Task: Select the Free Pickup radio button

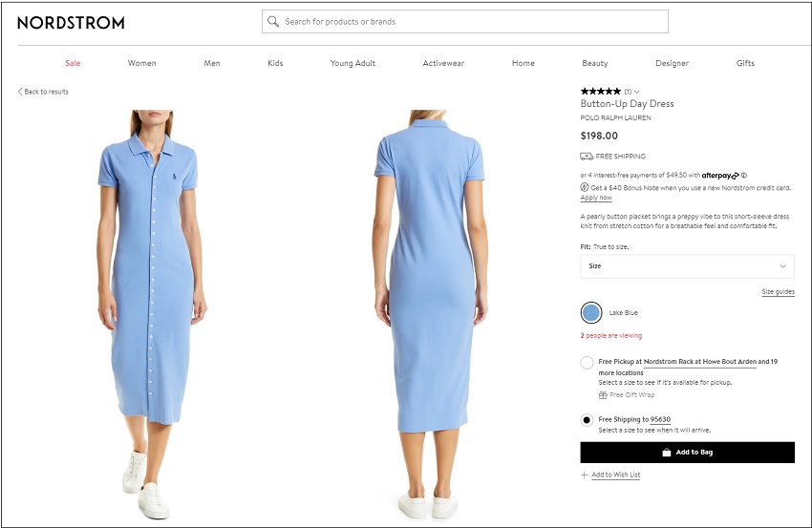Action: [587, 363]
